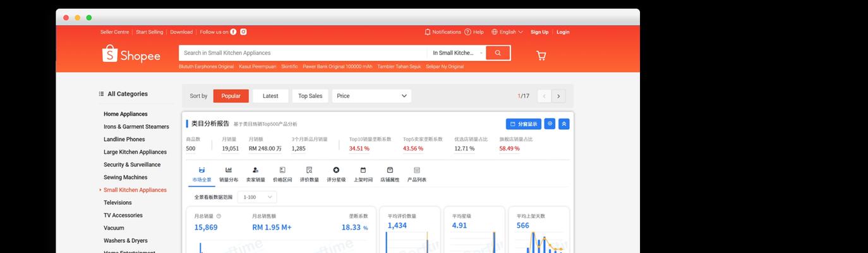The width and height of the screenshot is (868, 253).
Task: Click the 评价数量 icon
Action: [309, 170]
